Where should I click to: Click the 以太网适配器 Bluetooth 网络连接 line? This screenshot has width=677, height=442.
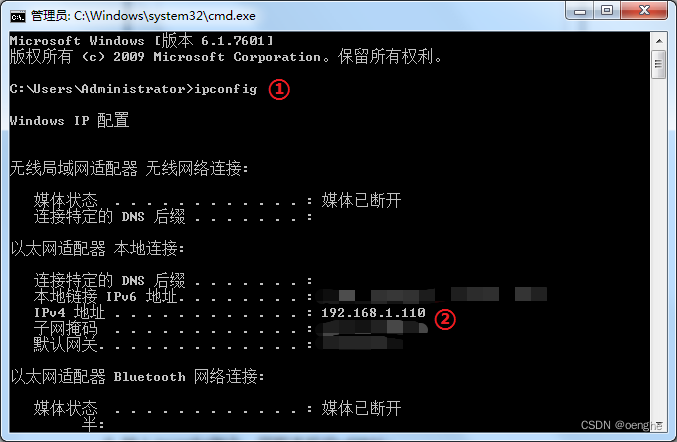coord(137,377)
